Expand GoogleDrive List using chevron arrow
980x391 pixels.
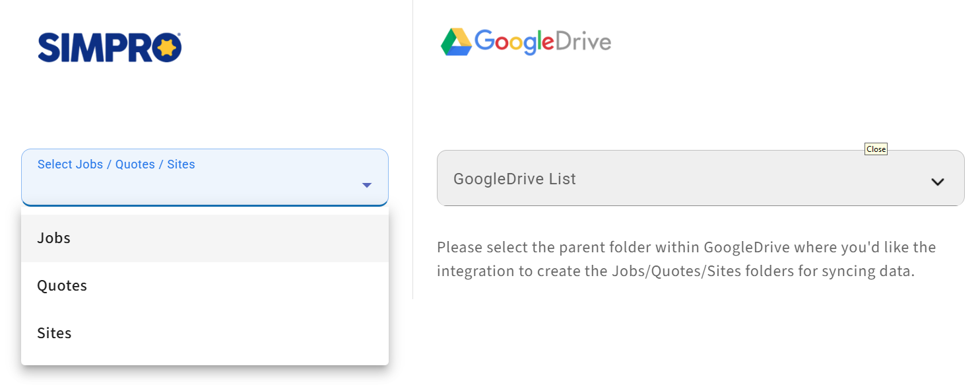(937, 182)
